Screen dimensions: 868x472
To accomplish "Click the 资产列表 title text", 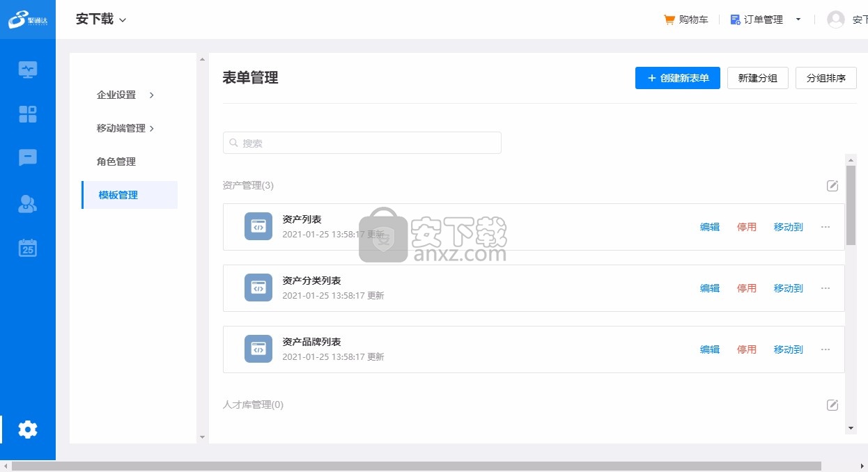I will 302,219.
